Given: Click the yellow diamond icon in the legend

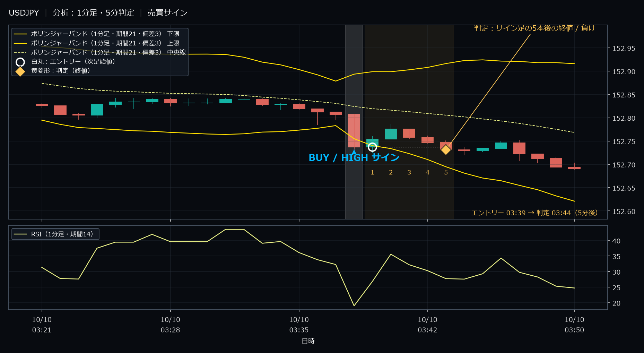Looking at the screenshot, I should [20, 71].
